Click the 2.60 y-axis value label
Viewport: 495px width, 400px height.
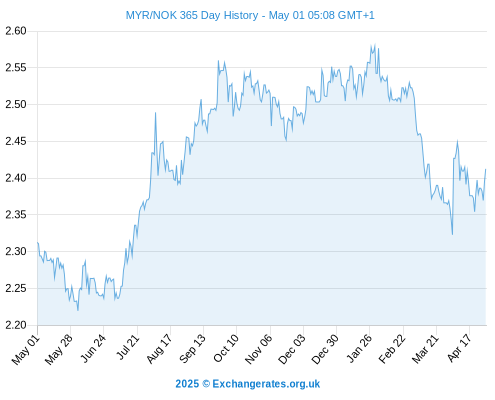click(x=16, y=31)
